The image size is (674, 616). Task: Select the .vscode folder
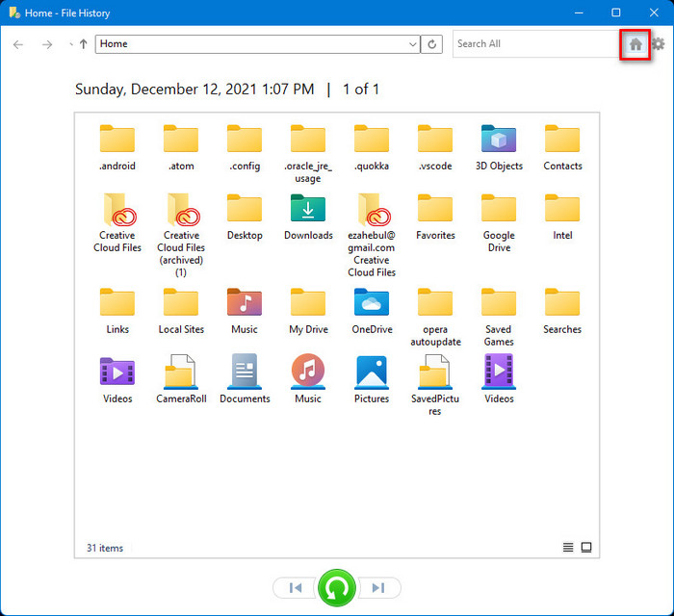(x=435, y=148)
